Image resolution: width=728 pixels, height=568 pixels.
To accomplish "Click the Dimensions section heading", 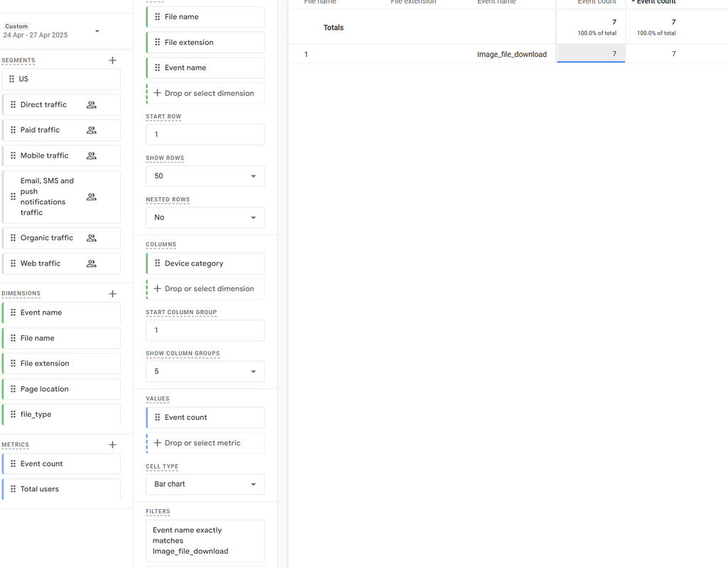I will click(21, 293).
